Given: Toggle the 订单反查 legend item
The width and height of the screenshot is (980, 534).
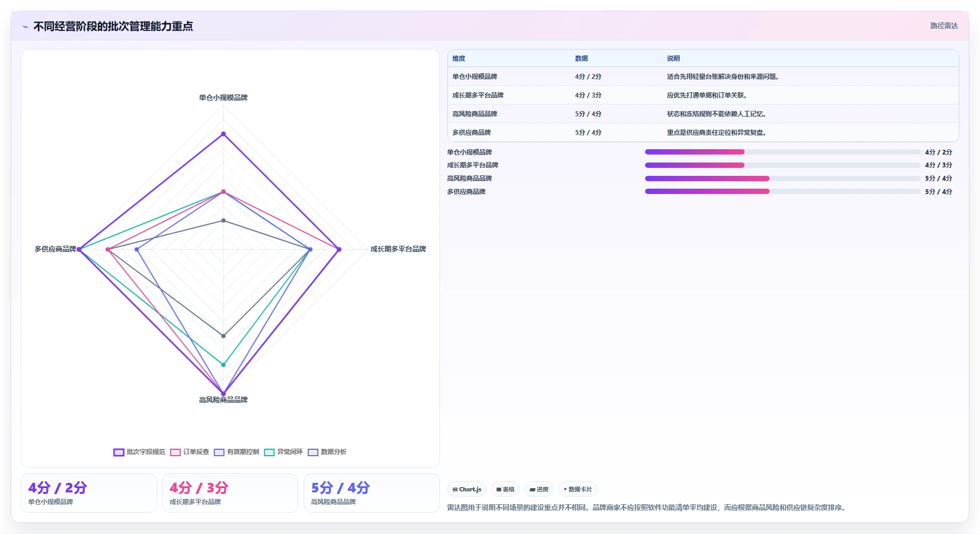Looking at the screenshot, I should (190, 452).
